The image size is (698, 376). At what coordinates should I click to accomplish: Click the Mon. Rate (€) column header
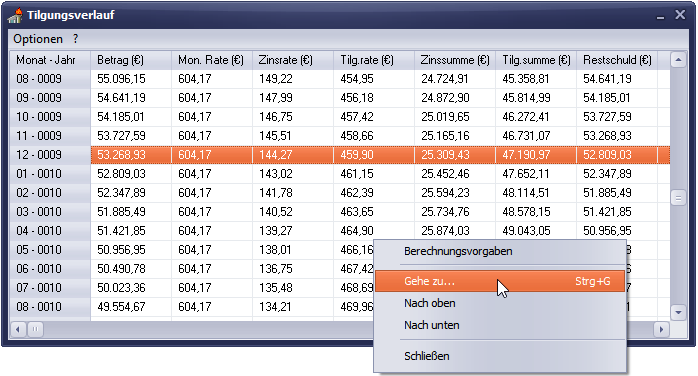click(212, 60)
